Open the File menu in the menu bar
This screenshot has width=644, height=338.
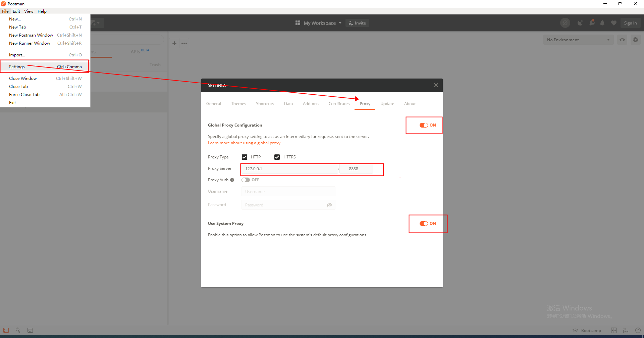click(x=5, y=11)
